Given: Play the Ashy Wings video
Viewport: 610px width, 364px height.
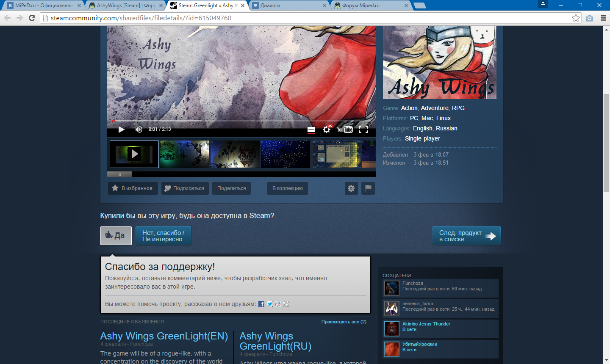Looking at the screenshot, I should tap(121, 130).
